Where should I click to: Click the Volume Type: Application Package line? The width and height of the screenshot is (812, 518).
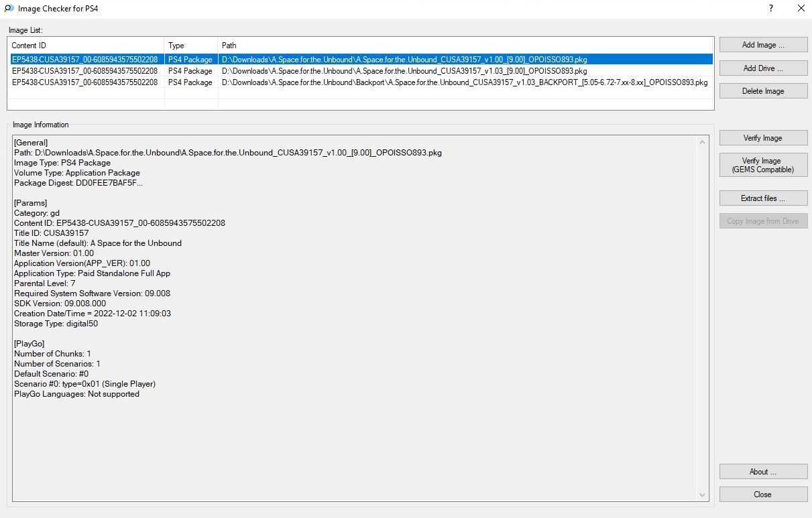coord(77,173)
